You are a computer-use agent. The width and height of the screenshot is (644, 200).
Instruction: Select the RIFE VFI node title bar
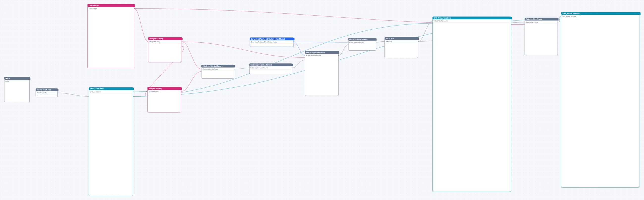pos(402,38)
